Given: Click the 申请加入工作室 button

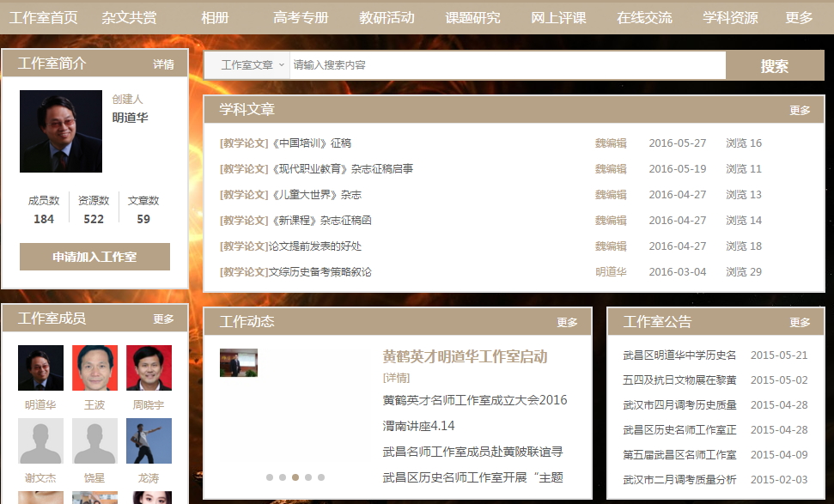Looking at the screenshot, I should tap(94, 257).
